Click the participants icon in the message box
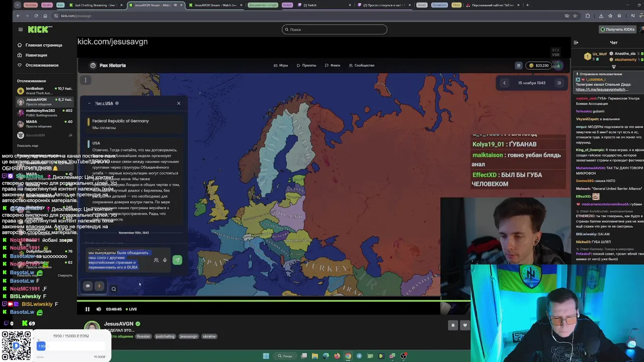 point(156,260)
